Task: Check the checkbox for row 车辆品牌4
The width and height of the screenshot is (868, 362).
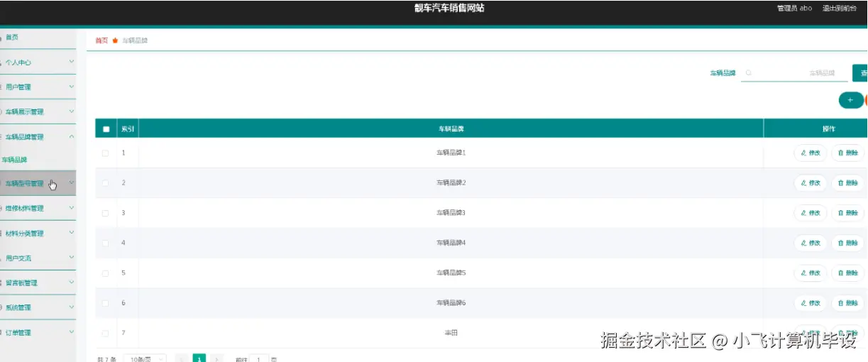Action: point(106,243)
